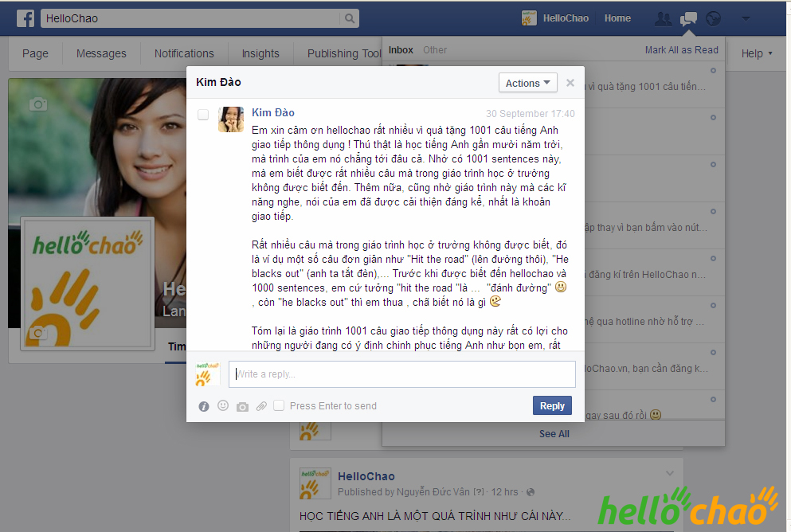Tick the checkbox beside Kim Đào's message
Image resolution: width=791 pixels, height=532 pixels.
point(203,115)
